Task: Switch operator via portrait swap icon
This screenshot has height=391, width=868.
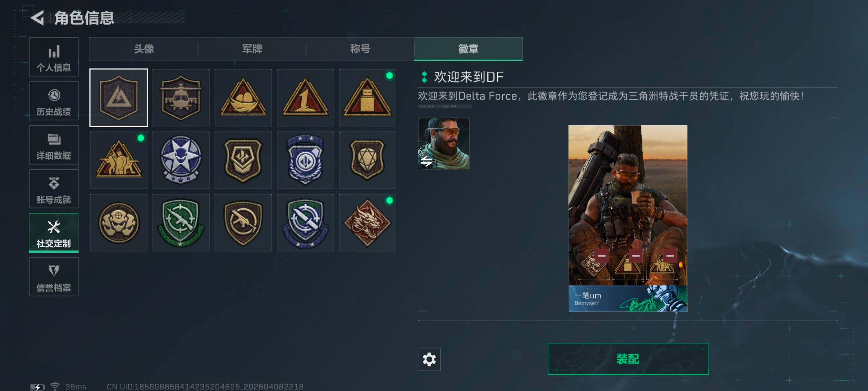Action: pos(427,161)
